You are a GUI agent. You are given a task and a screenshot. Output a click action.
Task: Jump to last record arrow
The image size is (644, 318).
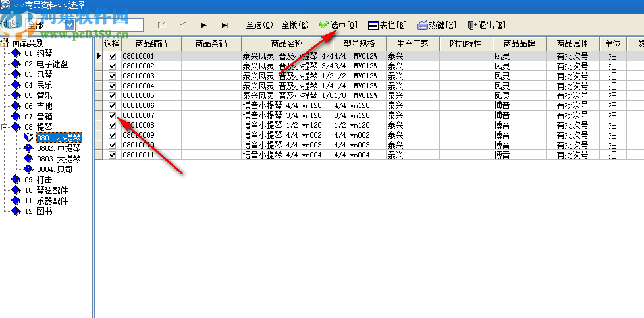[225, 26]
